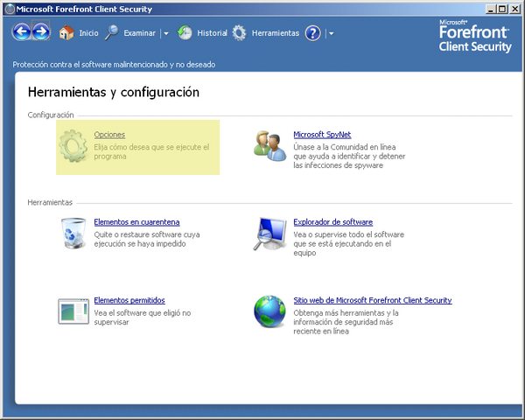Click text 'Vea el software que eligió no supervisar'
Viewport: 525px width, 420px height.
point(143,318)
